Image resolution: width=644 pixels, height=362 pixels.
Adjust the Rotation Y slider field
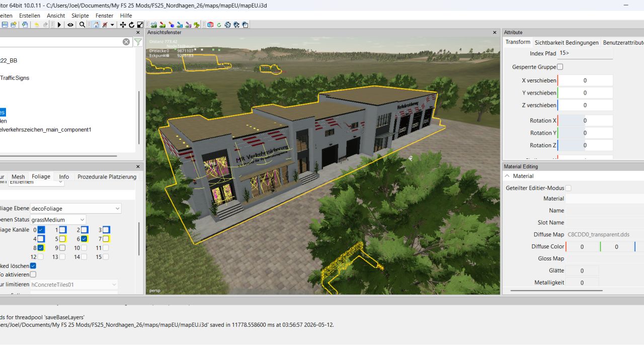point(585,133)
